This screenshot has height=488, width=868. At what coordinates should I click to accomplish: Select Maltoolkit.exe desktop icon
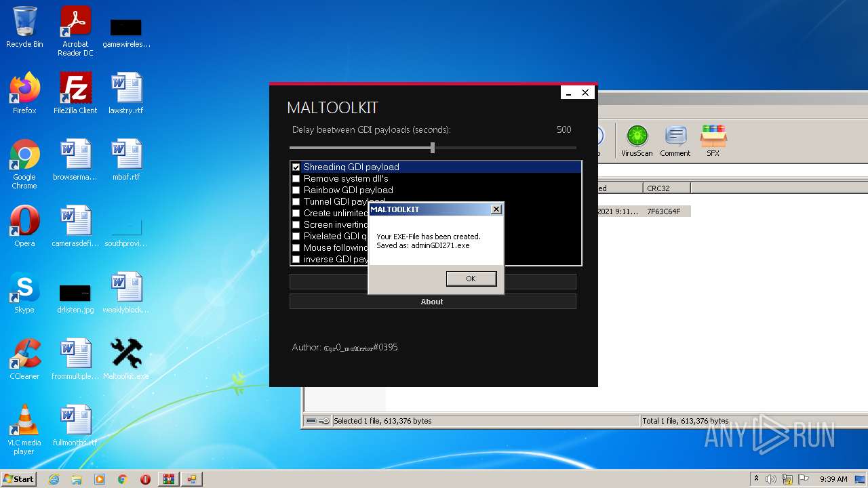point(126,359)
